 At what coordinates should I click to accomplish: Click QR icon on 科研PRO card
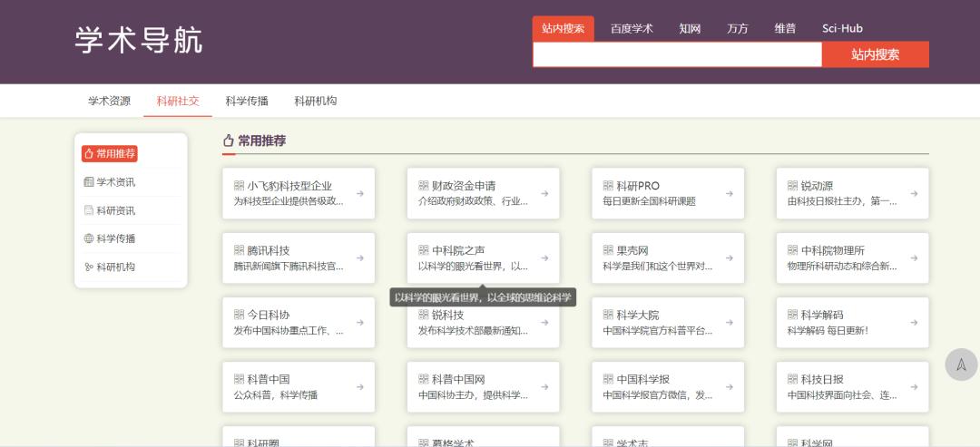[608, 185]
